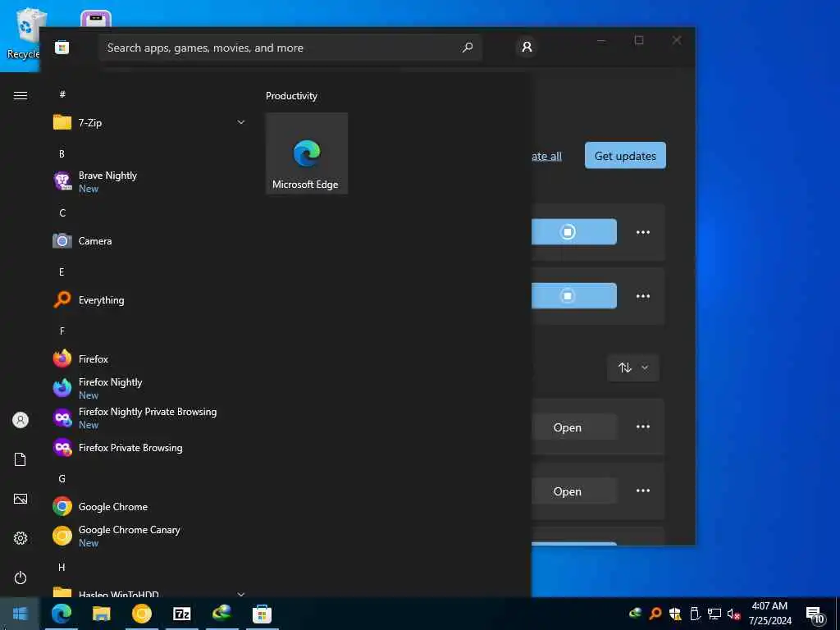Open 7-Zip from the taskbar
840x630 pixels.
pos(181,614)
